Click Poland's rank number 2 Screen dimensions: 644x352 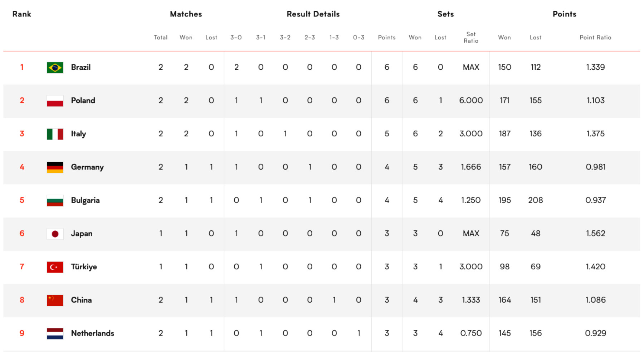(x=22, y=101)
